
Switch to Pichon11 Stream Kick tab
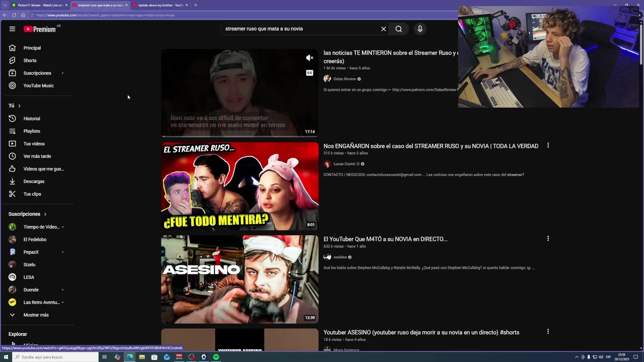tap(40, 5)
